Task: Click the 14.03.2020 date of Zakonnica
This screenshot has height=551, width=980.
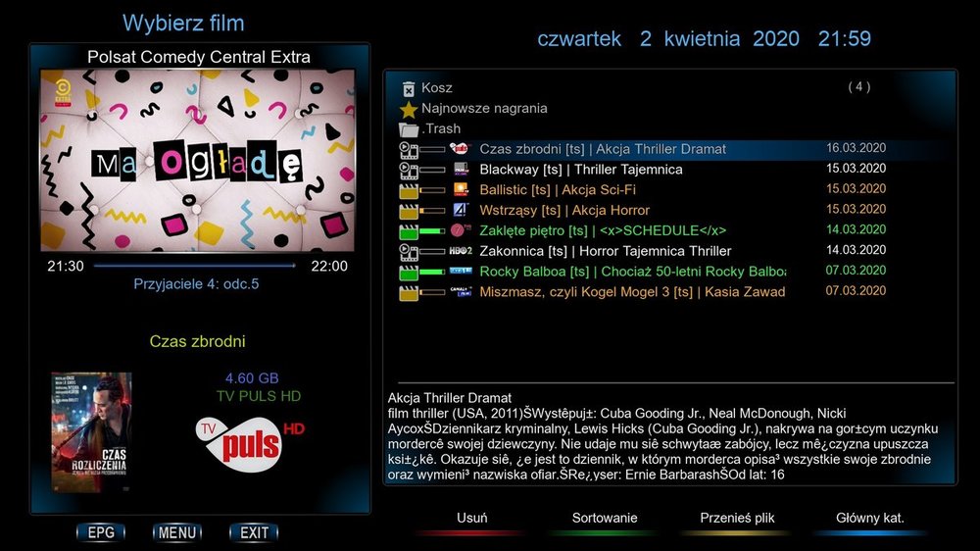Action: [856, 250]
